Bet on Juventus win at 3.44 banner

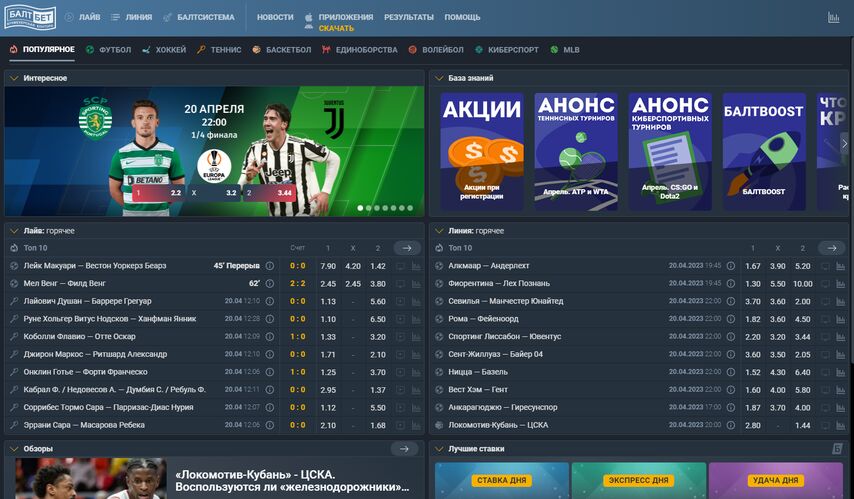point(269,193)
